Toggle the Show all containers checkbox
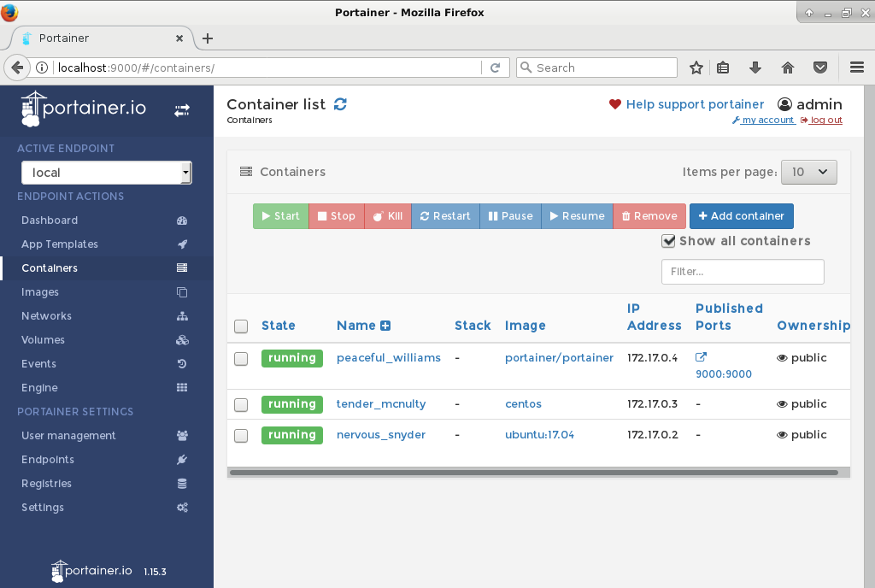Image resolution: width=875 pixels, height=588 pixels. pyautogui.click(x=668, y=241)
